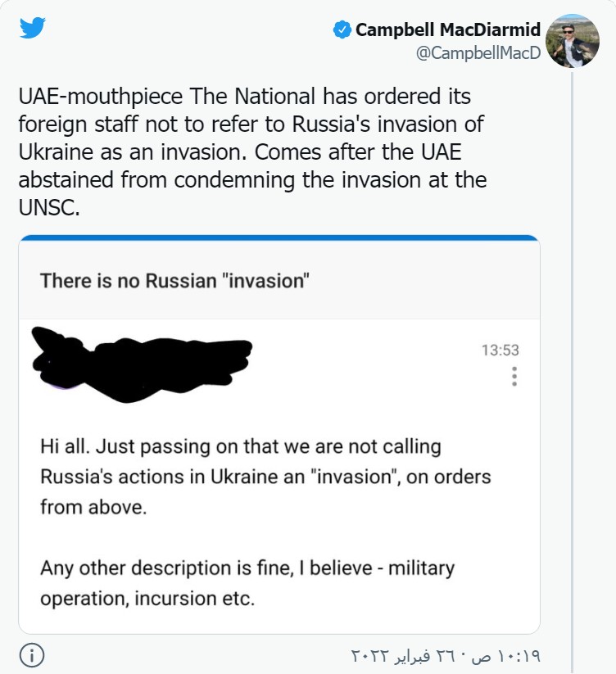
Task: Click the 13:53 email time
Action: pos(500,351)
